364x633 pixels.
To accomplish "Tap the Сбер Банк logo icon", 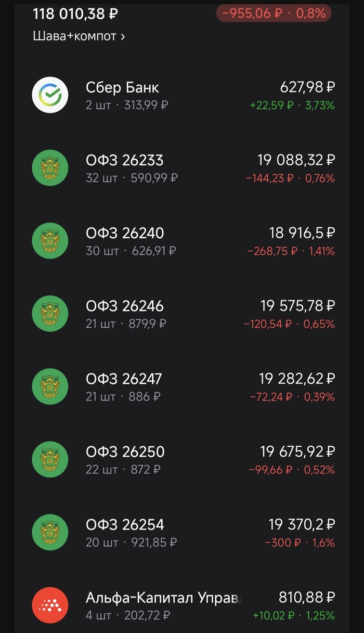I will pos(50,95).
